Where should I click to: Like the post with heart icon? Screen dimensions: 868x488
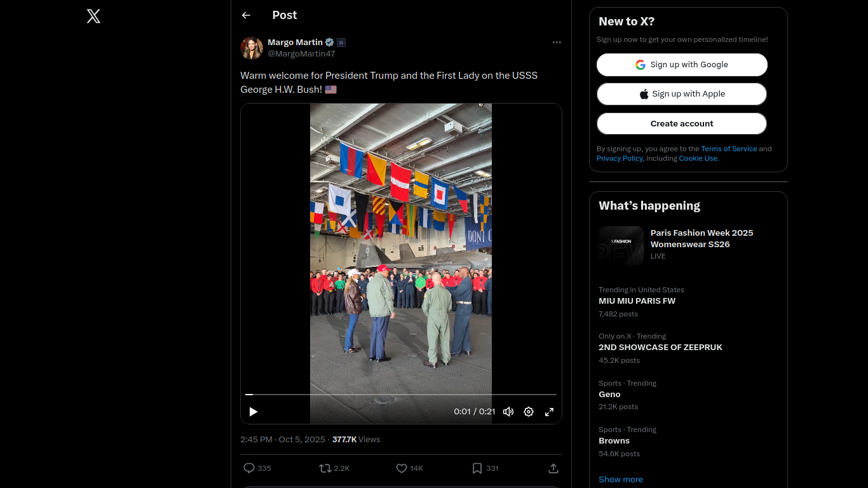click(402, 468)
